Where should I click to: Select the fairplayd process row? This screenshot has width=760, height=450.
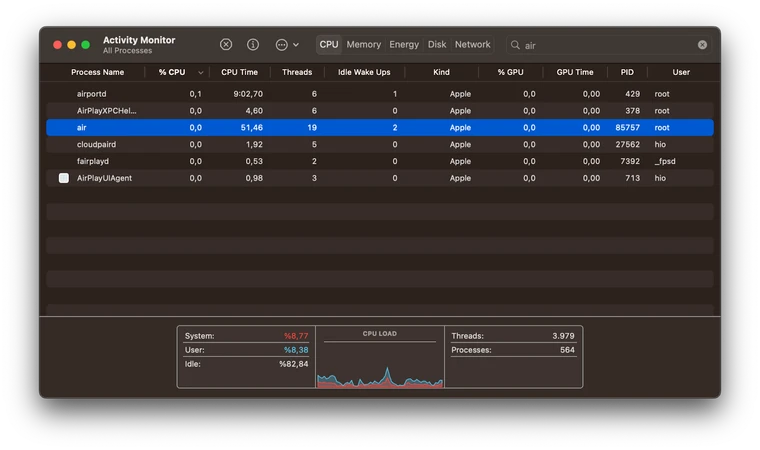click(x=380, y=161)
